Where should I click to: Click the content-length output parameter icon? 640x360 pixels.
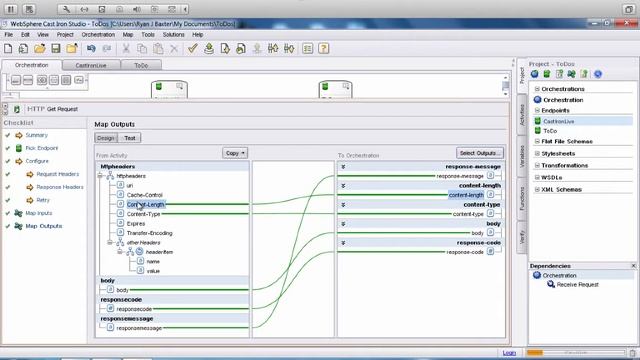point(490,195)
